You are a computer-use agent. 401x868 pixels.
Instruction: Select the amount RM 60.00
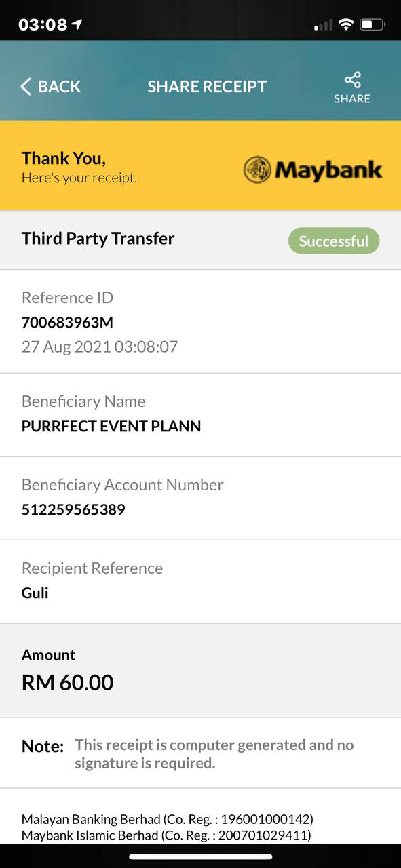(x=68, y=682)
